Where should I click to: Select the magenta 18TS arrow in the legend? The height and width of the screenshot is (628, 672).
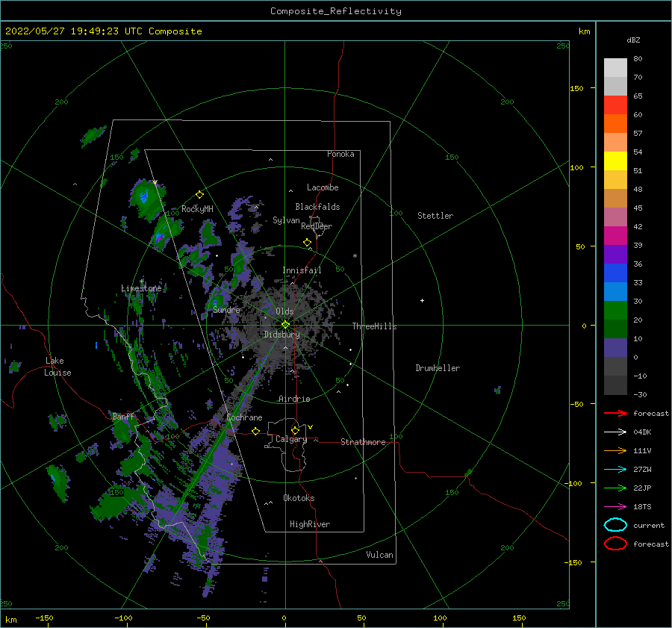point(615,507)
